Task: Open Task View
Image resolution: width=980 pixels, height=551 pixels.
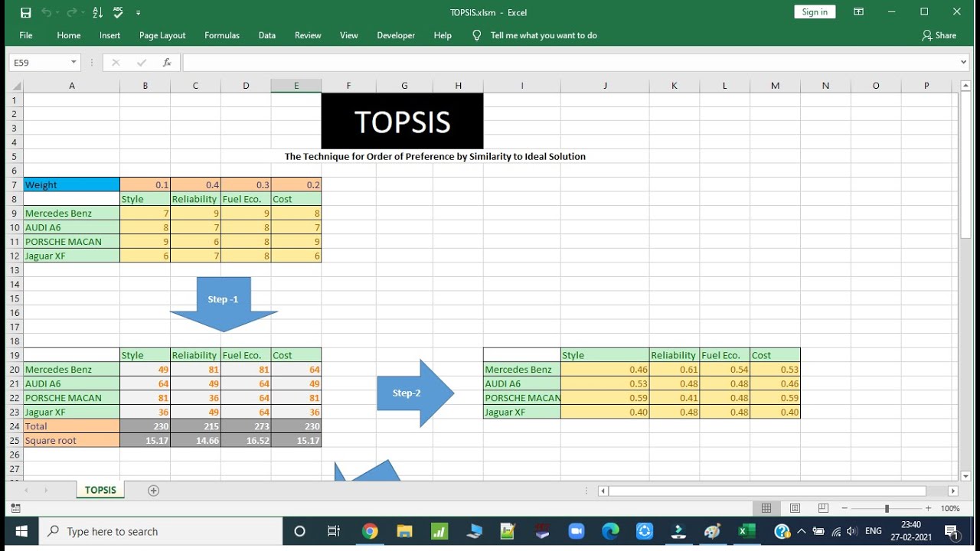Action: pos(334,531)
